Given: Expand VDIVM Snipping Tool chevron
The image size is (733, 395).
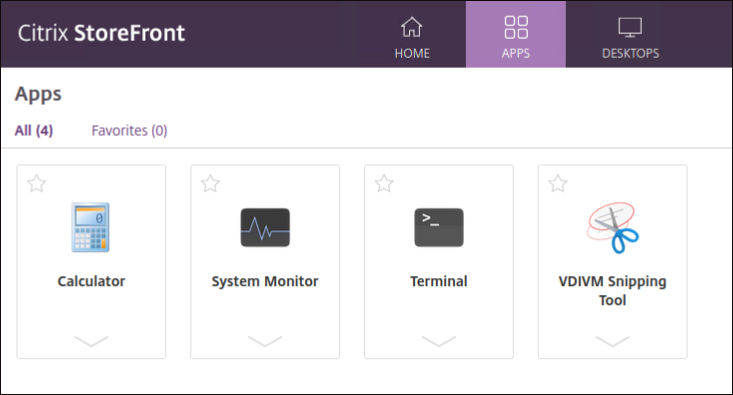Looking at the screenshot, I should tap(613, 341).
